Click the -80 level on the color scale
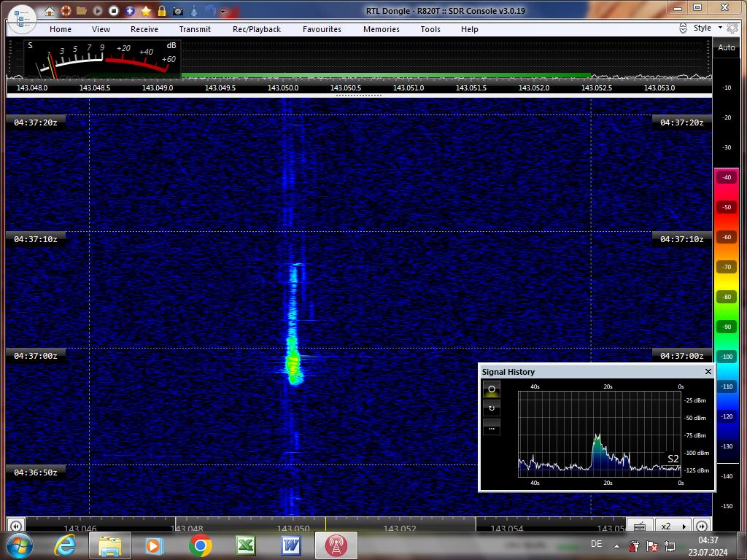The width and height of the screenshot is (747, 560). pos(726,297)
